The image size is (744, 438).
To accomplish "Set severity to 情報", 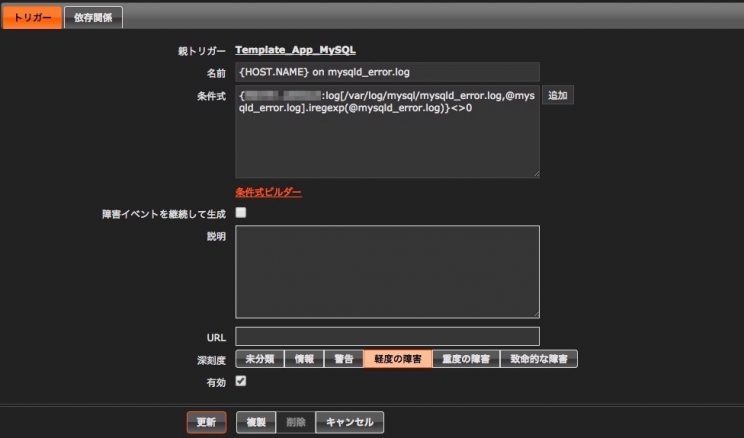I will (304, 359).
